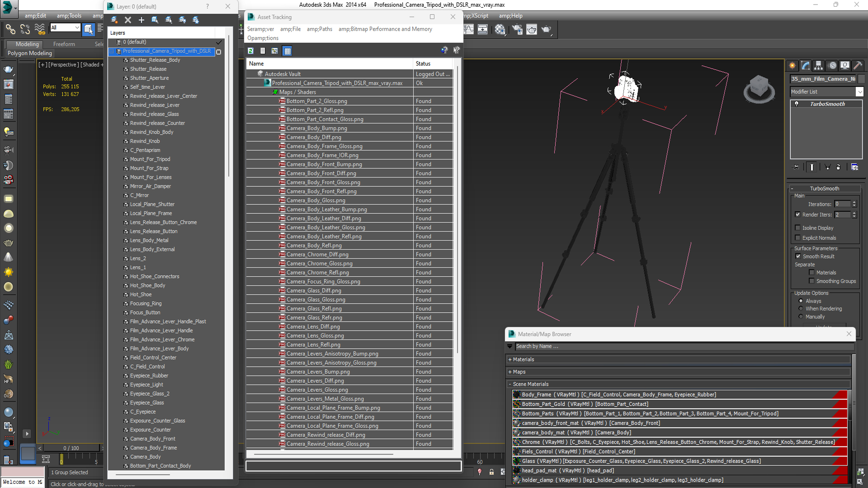Toggle the Smooth Result checkbox

pyautogui.click(x=798, y=256)
